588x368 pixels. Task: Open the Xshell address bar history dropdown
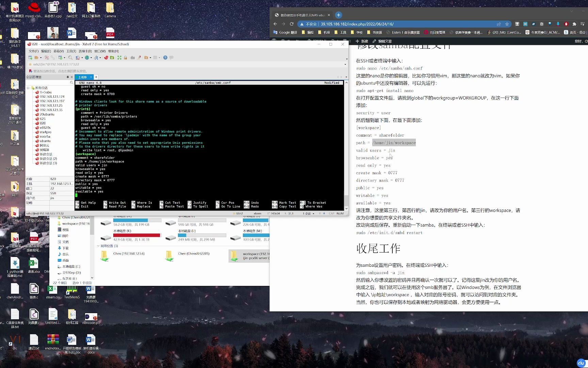345,64
